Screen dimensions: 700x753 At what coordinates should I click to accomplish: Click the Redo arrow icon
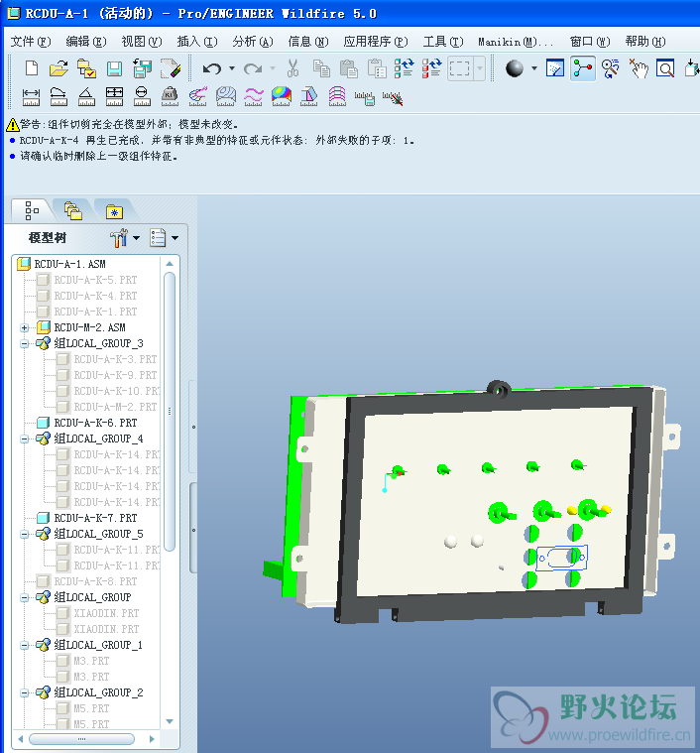tap(253, 68)
